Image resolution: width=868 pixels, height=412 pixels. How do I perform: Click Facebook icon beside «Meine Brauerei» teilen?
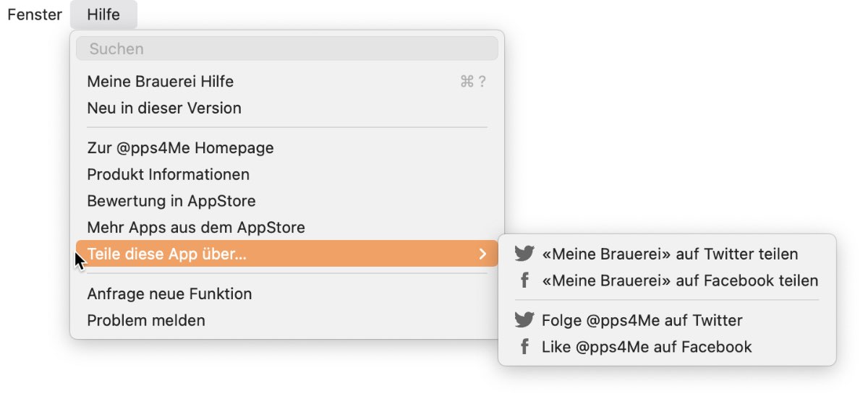click(x=524, y=280)
